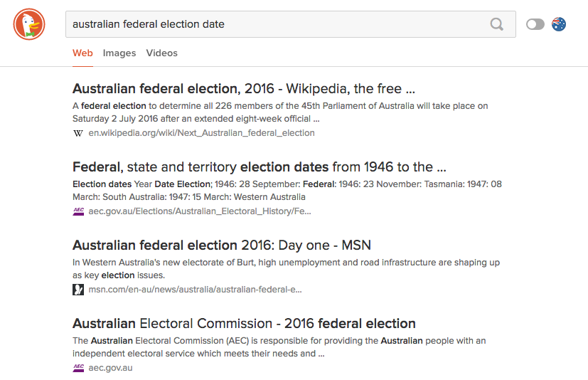Viewport: 588px width, 380px height.
Task: Toggle the region-specific results switch
Action: tap(535, 24)
